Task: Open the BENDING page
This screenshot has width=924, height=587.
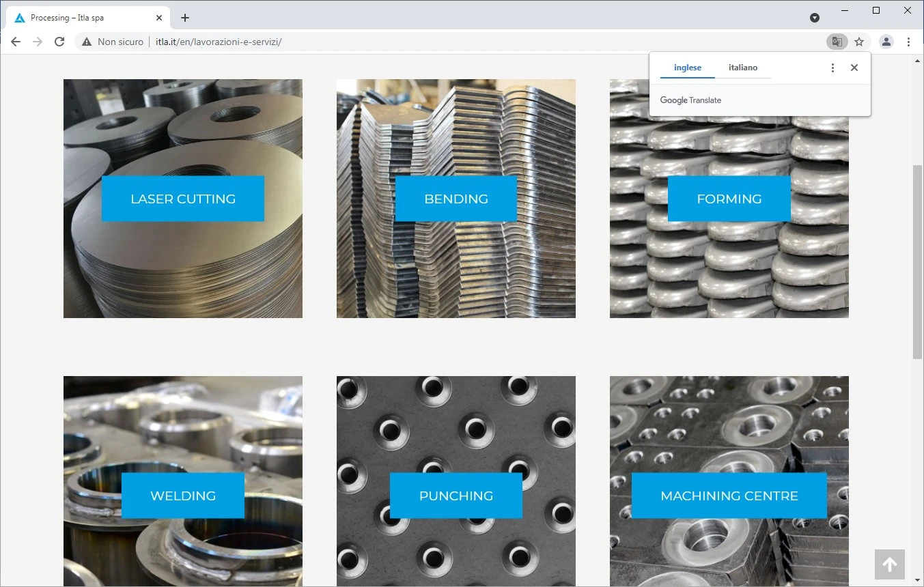Action: point(456,199)
